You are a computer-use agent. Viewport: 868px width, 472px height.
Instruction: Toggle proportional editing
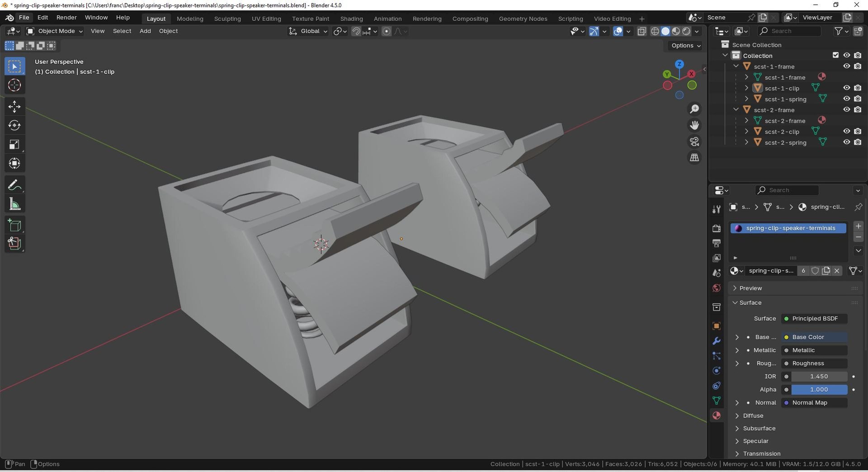click(x=387, y=31)
